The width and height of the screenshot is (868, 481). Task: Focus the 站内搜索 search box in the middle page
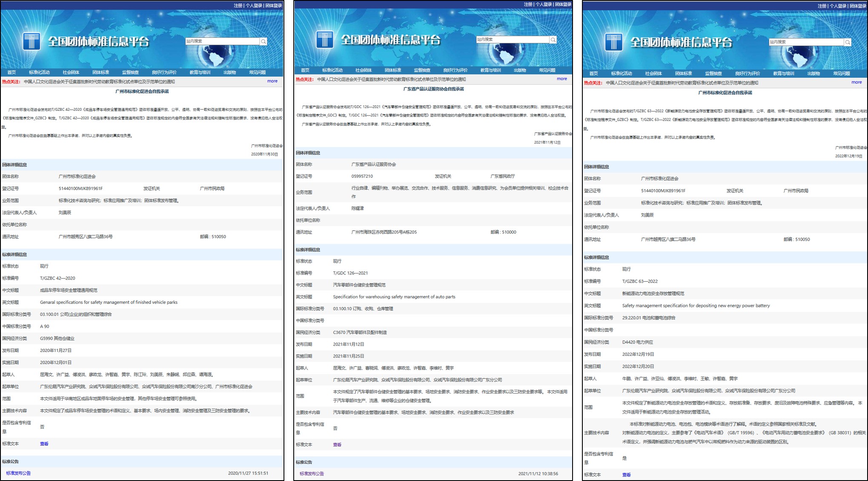click(x=513, y=40)
